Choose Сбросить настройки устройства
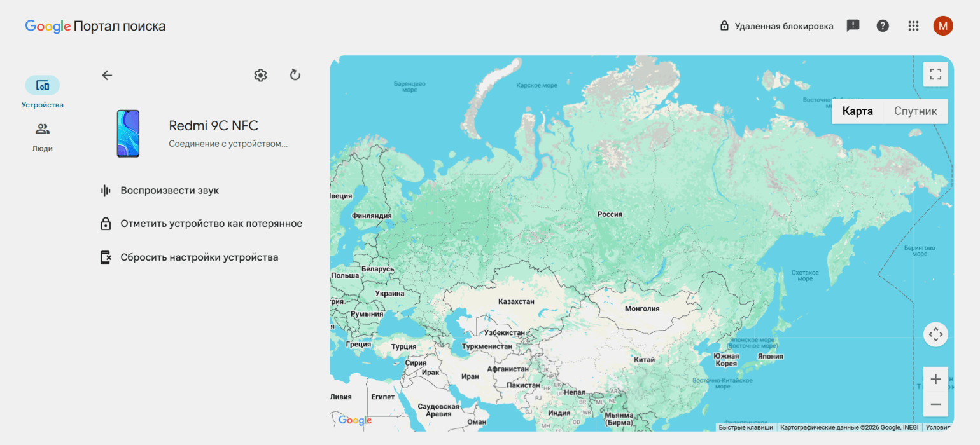The width and height of the screenshot is (980, 445). click(x=199, y=257)
